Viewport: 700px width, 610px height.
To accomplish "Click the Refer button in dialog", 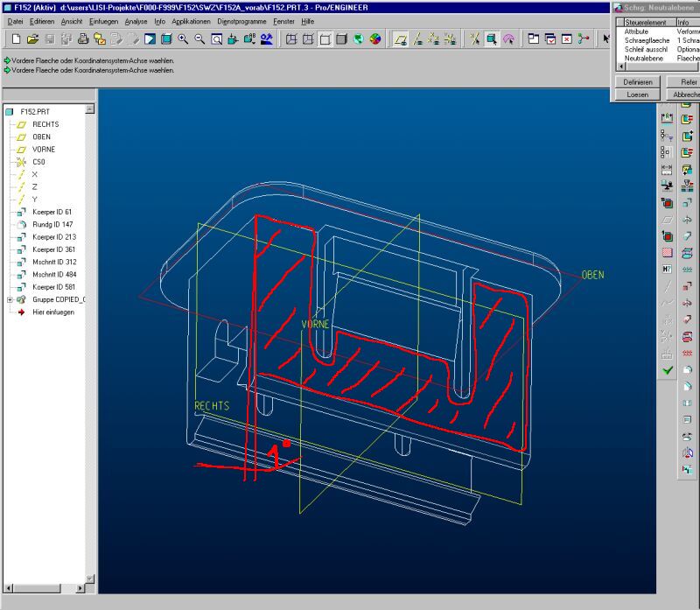I will pyautogui.click(x=683, y=82).
